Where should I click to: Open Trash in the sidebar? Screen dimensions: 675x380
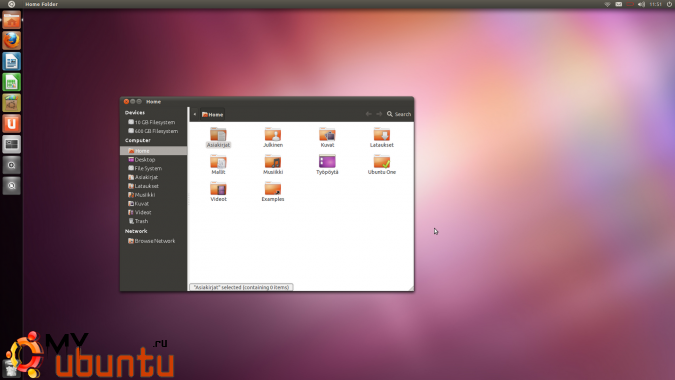click(153, 221)
